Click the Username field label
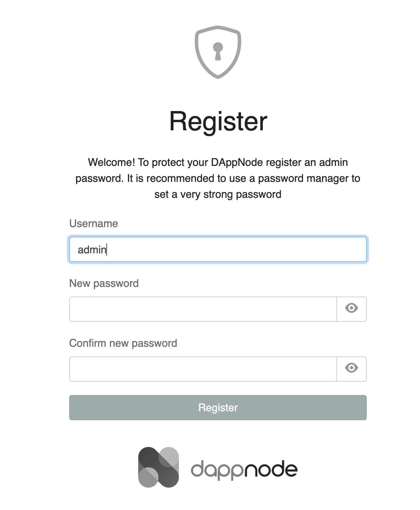This screenshot has width=420, height=510. 93,223
